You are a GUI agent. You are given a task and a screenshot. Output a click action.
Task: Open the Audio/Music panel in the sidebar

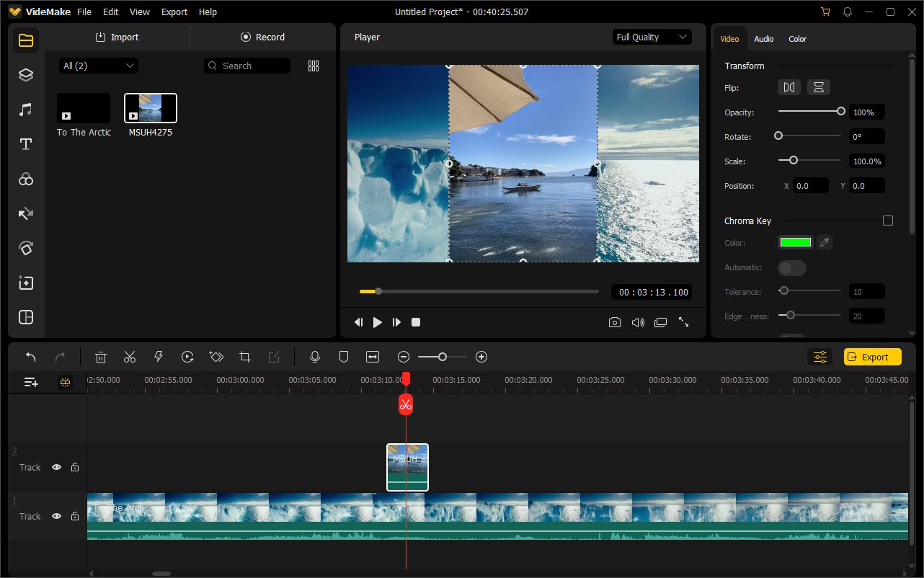coord(25,109)
